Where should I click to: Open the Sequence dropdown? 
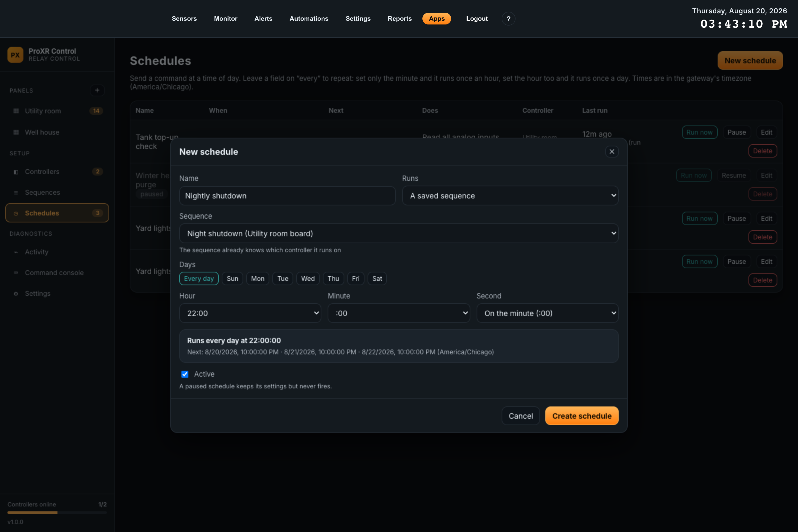click(399, 234)
